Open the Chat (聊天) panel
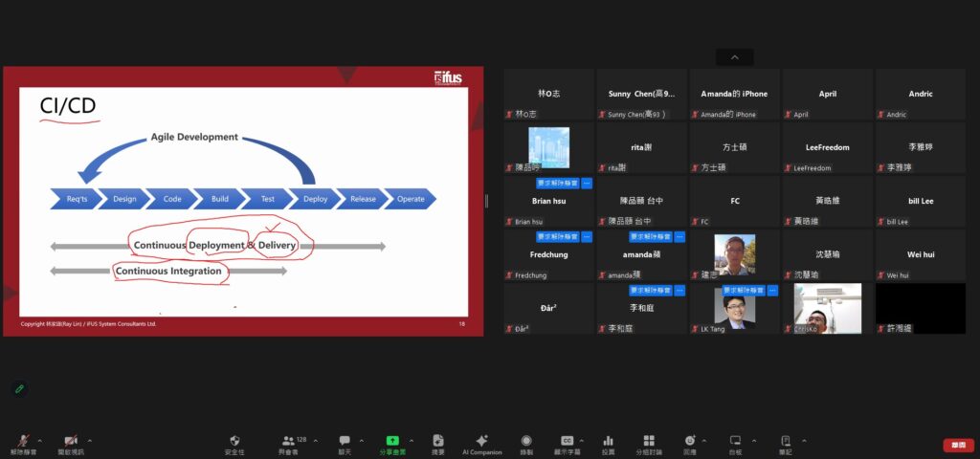Screen dimensions: 980x459 [x=345, y=441]
